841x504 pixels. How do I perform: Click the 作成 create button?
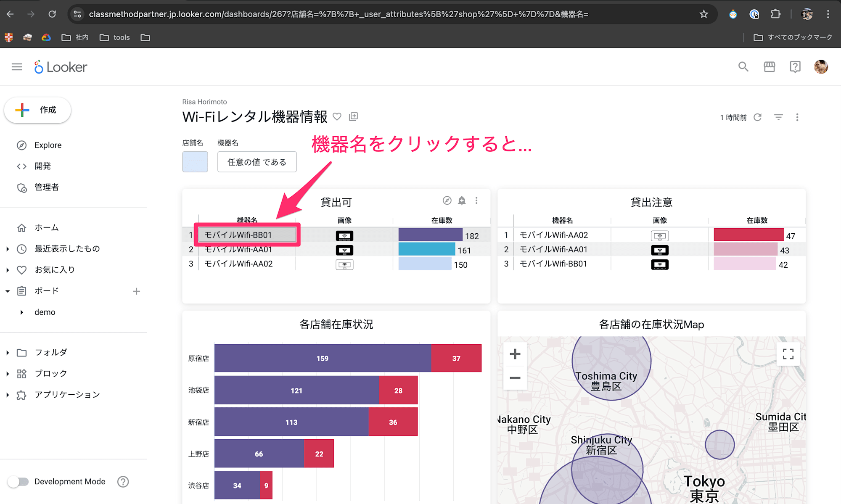37,110
